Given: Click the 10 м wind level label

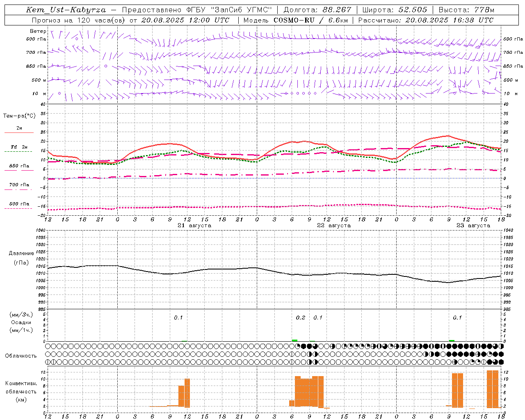Looking at the screenshot, I should [39, 94].
